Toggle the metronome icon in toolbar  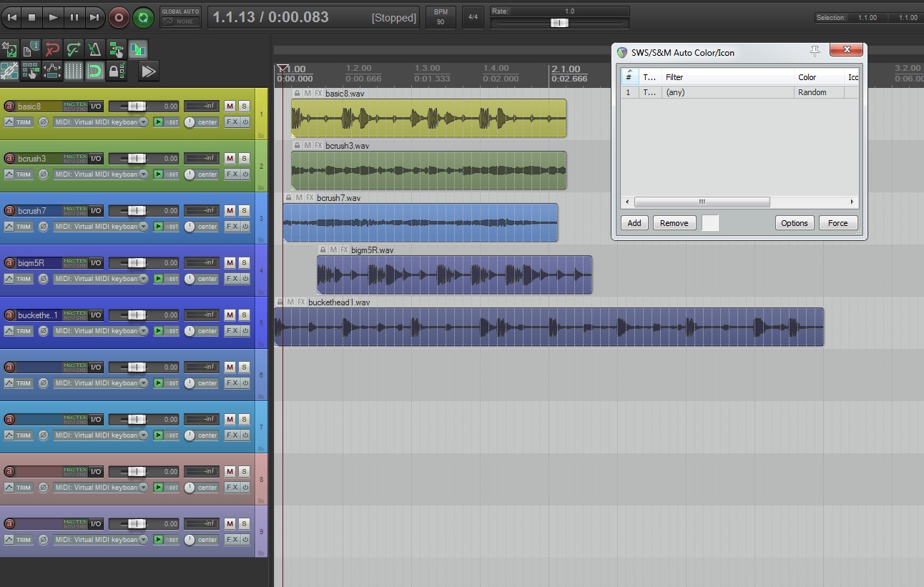point(94,49)
